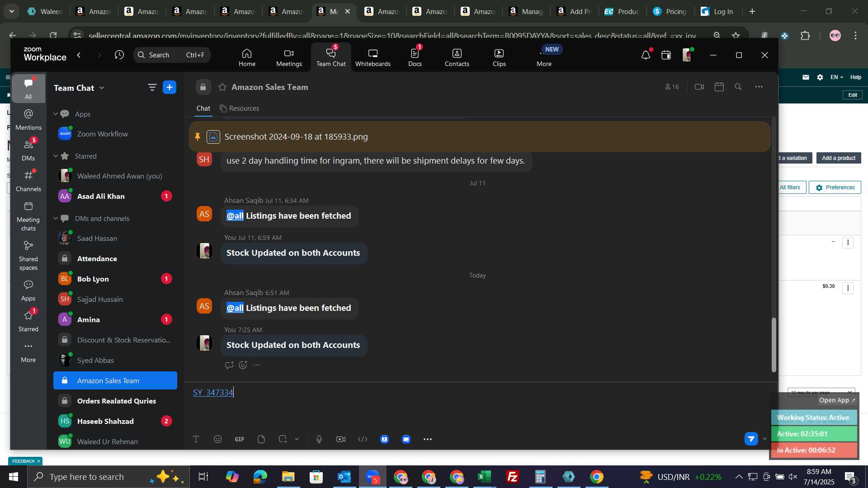Open Orders Realated Quries channel
The height and width of the screenshot is (488, 868).
point(115,401)
